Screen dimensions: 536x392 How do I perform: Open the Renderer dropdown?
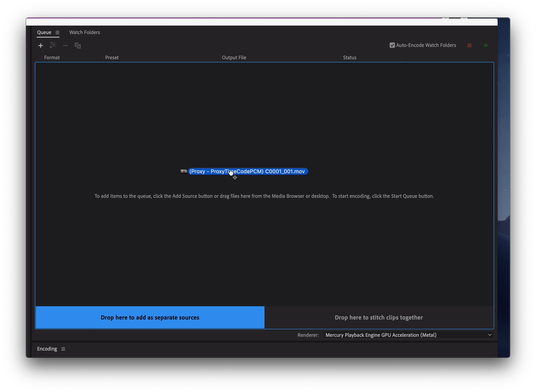pyautogui.click(x=408, y=335)
